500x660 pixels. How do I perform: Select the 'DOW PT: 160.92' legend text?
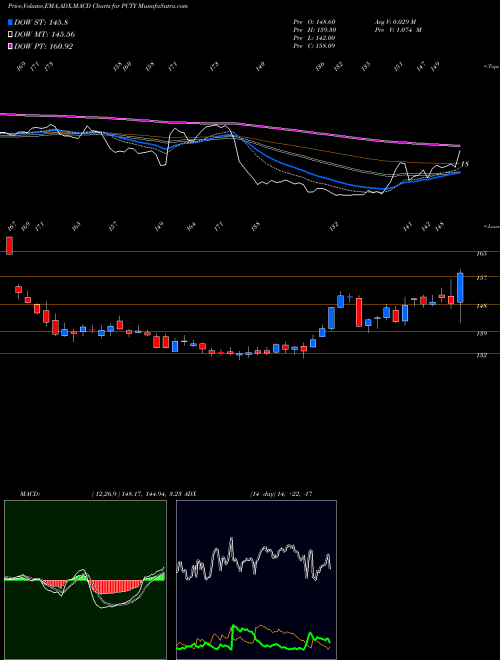(44, 46)
